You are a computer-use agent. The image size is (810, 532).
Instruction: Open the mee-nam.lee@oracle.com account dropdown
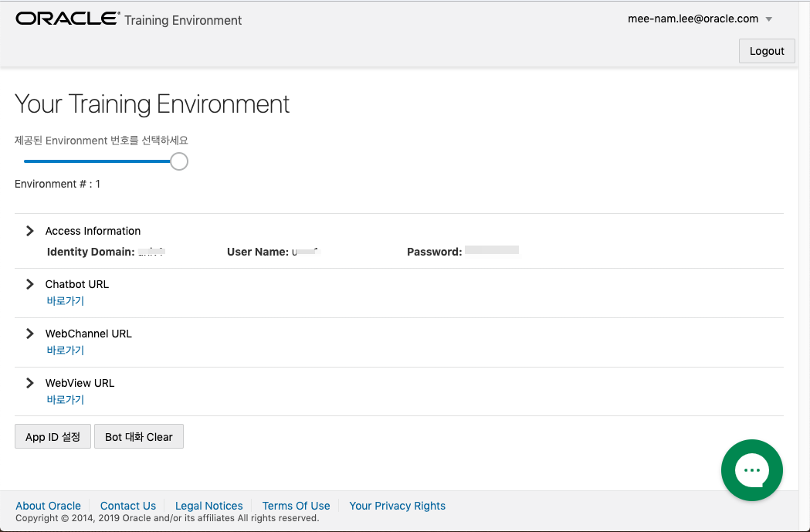tap(700, 19)
